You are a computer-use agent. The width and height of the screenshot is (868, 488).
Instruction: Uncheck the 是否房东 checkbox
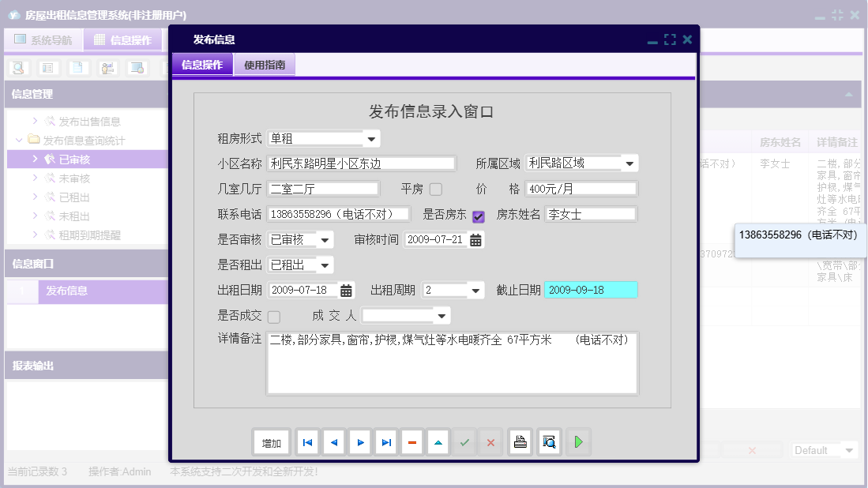pos(478,216)
